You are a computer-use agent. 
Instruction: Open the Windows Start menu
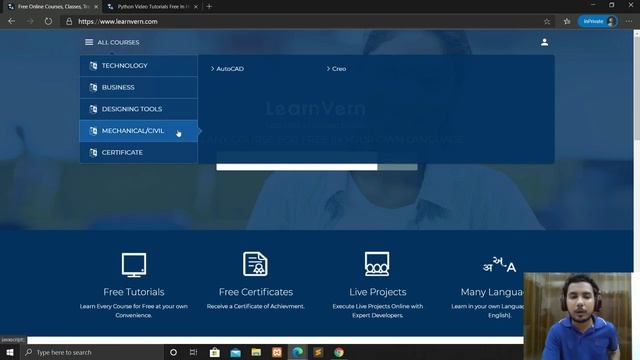pos(10,352)
